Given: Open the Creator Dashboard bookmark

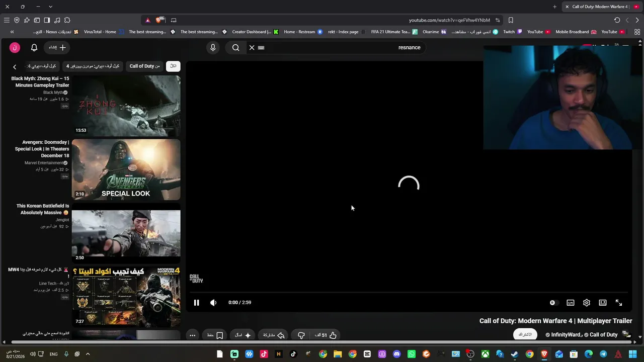Looking at the screenshot, I should (255, 32).
